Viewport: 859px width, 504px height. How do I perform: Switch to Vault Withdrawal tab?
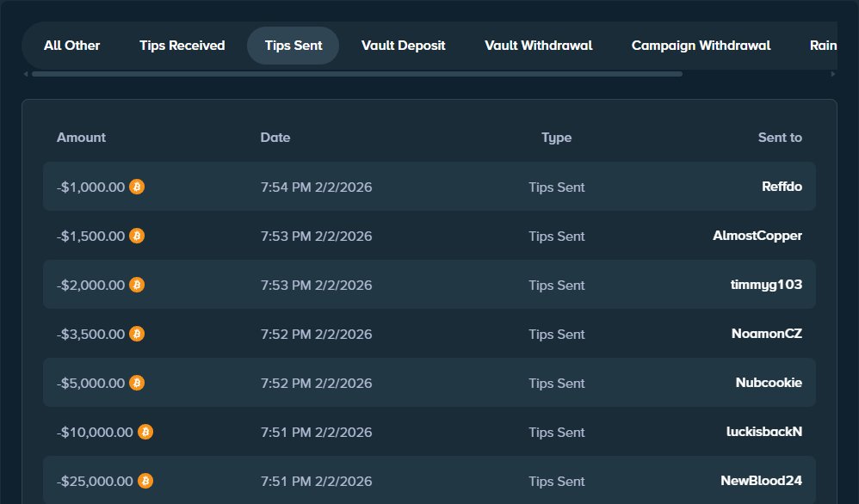point(539,46)
